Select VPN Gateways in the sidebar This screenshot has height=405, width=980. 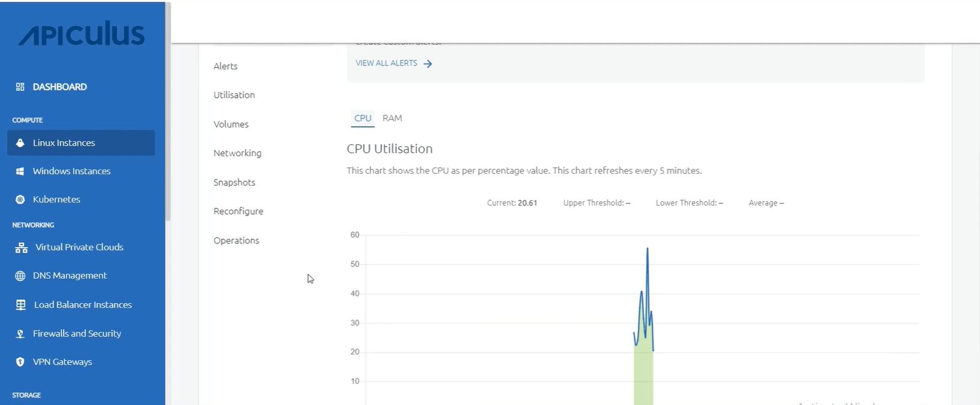[x=63, y=362]
